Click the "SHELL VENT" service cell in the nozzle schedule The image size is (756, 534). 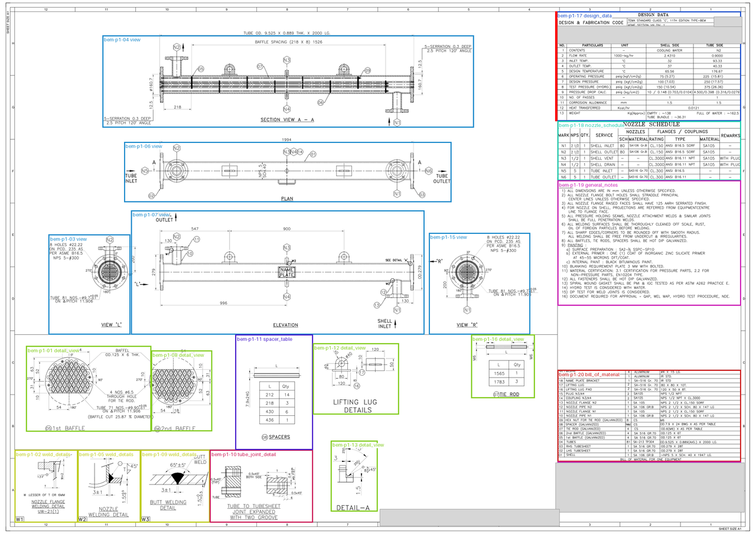(x=604, y=158)
